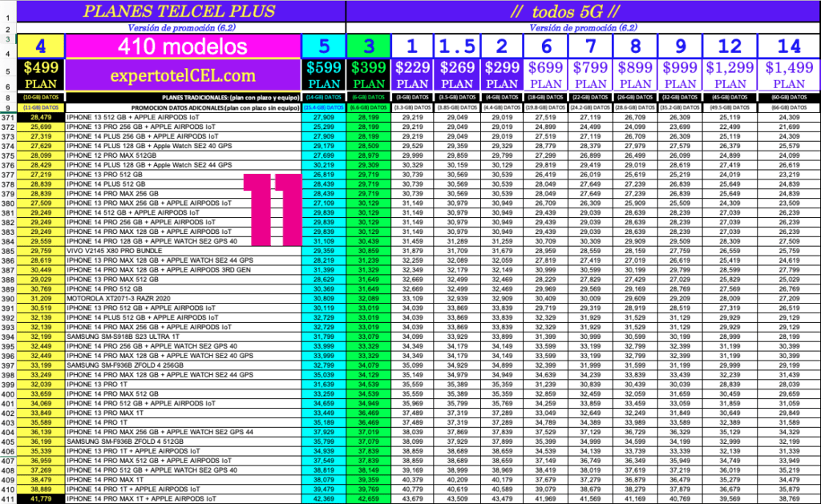Screen dimensions: 821x504
Task: Select the '// todos 5G //' header cell
Action: coord(583,11)
